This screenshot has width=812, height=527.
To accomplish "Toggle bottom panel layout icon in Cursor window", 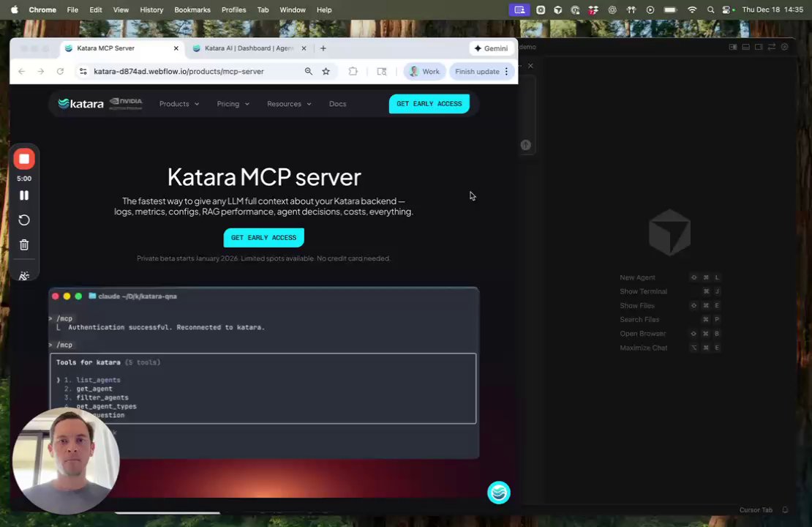I will point(745,47).
